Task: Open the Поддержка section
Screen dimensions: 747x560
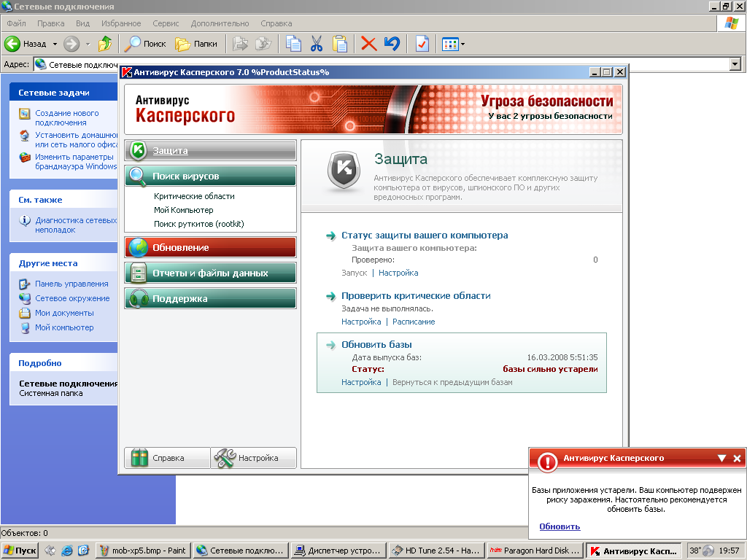Action: coord(210,298)
